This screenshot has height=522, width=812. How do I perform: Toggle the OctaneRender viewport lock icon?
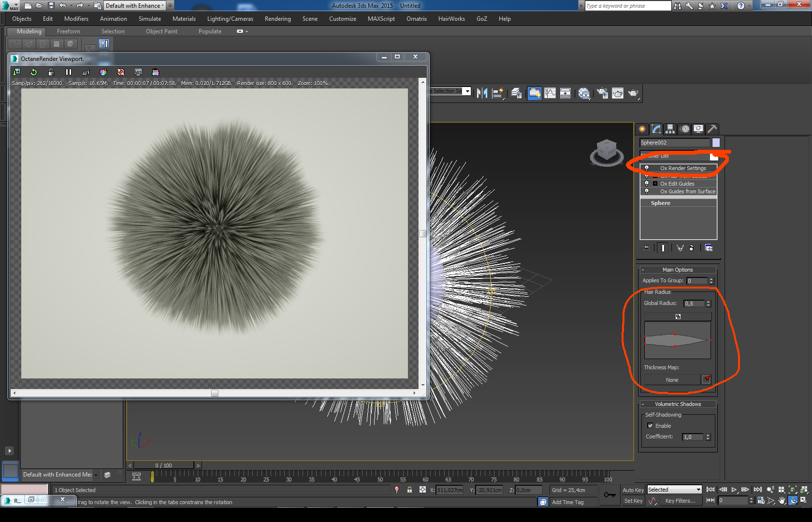coord(51,72)
